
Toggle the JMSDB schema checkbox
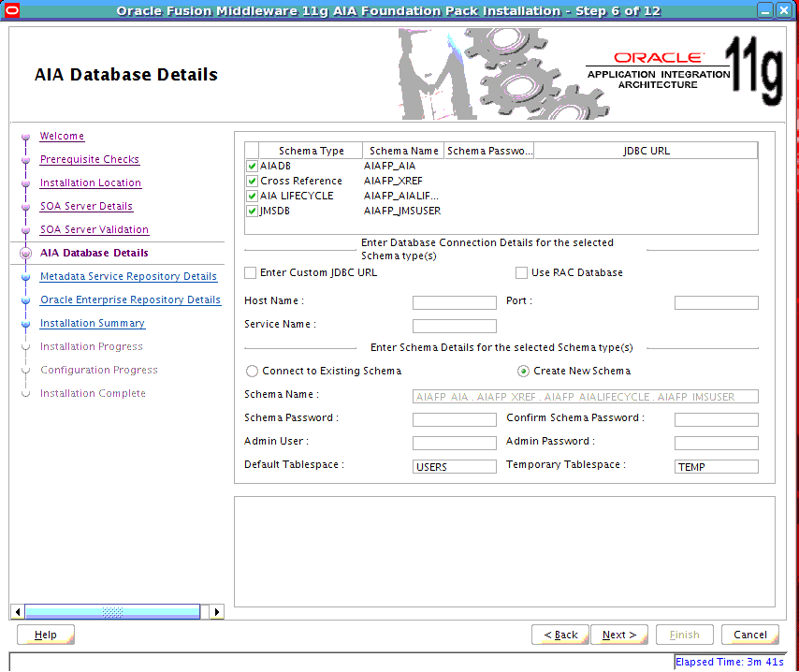tap(252, 211)
